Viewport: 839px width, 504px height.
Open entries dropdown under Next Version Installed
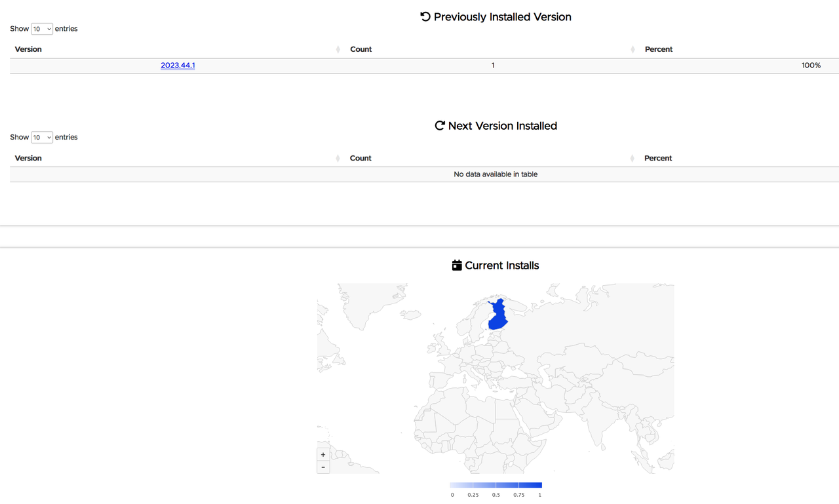coord(42,138)
